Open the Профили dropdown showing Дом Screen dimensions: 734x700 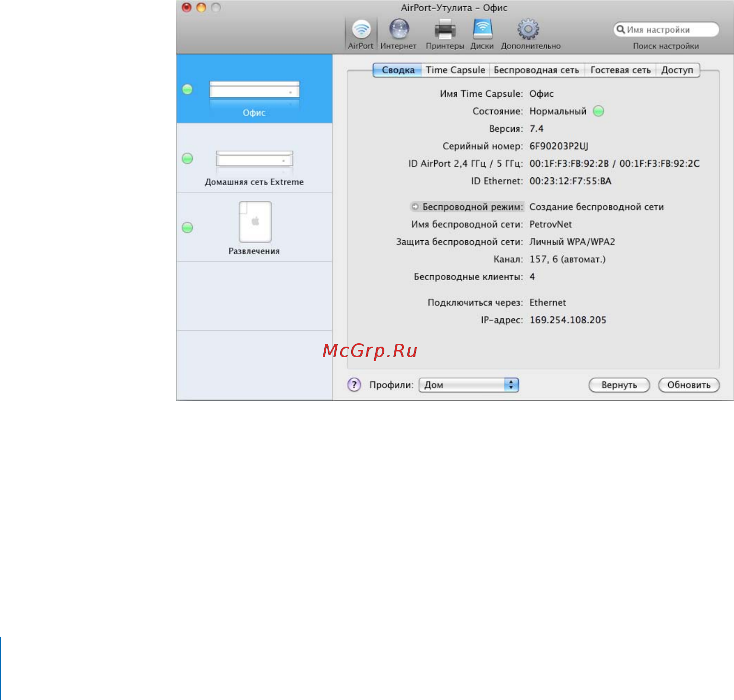[x=469, y=385]
